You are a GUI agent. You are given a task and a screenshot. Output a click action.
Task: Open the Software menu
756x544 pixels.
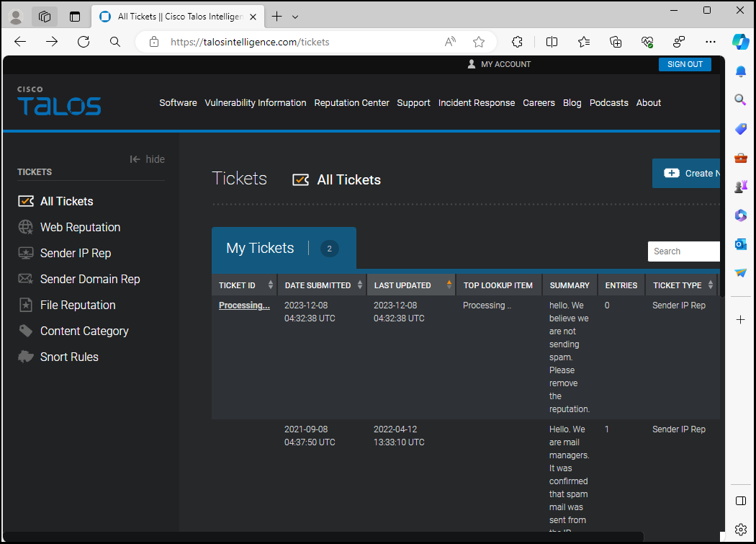coord(178,103)
